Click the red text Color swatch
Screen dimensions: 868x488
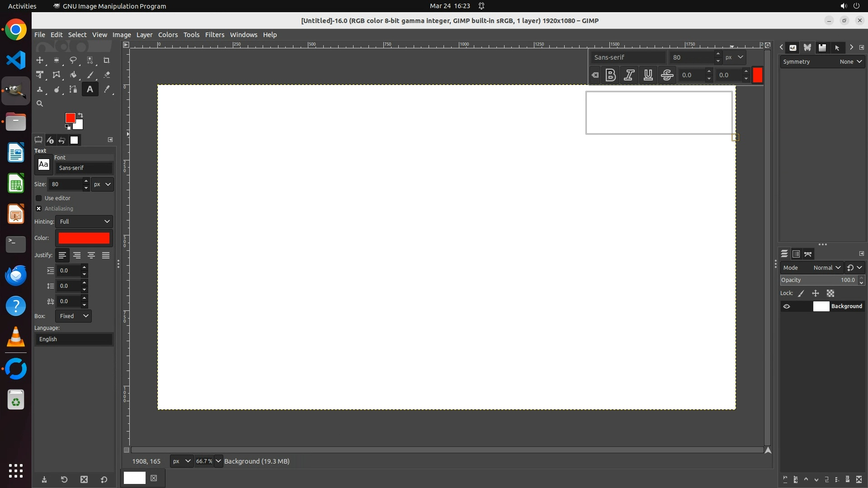tap(84, 238)
